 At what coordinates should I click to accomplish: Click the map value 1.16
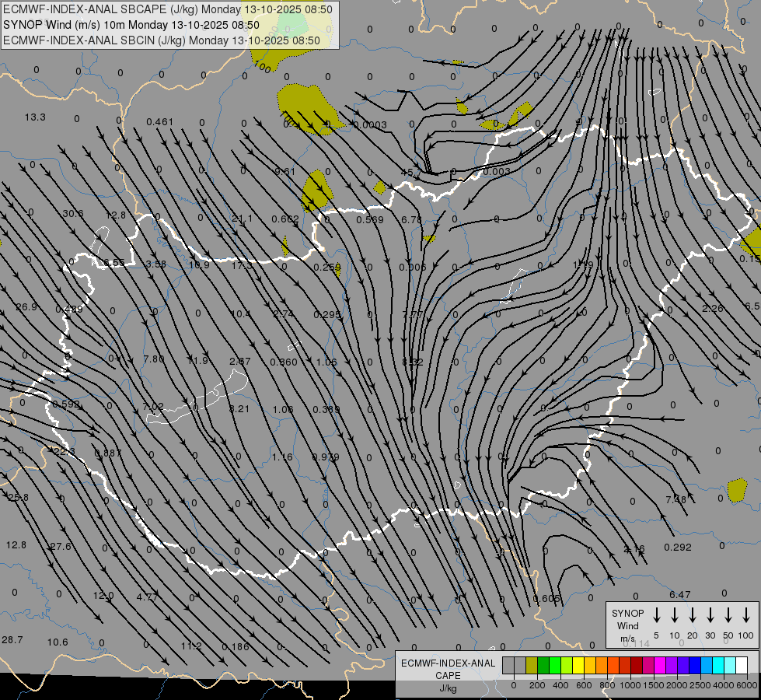(x=282, y=457)
